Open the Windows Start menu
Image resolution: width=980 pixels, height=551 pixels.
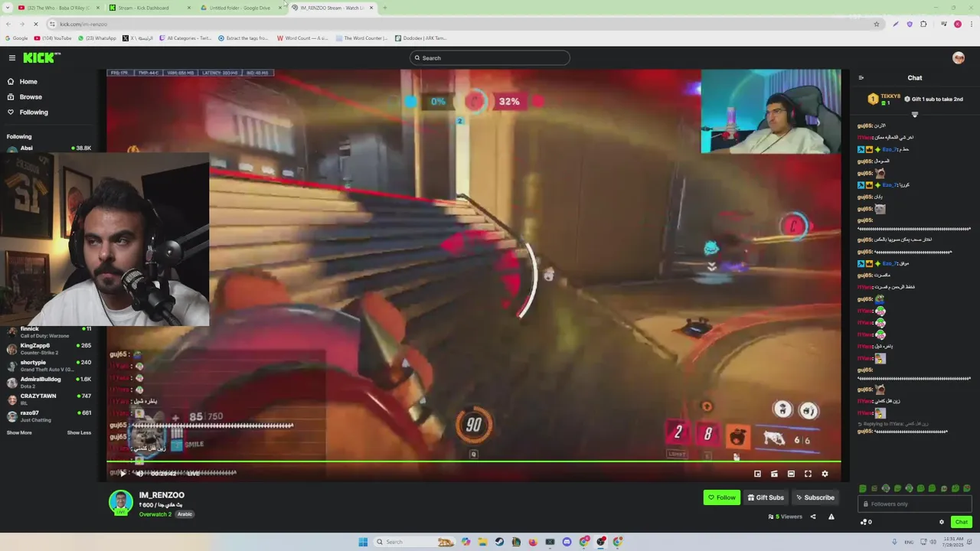(363, 542)
